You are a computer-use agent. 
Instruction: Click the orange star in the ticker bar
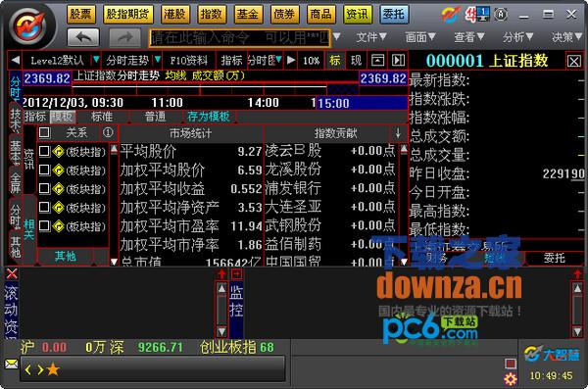pyautogui.click(x=53, y=369)
